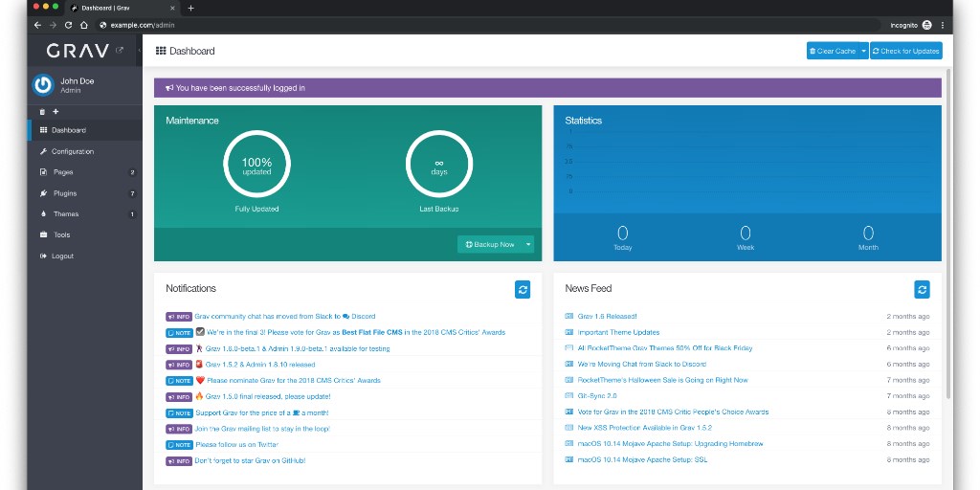The height and width of the screenshot is (490, 980).
Task: Select the 'Dashboard | Grav' browser tab
Action: [x=123, y=8]
